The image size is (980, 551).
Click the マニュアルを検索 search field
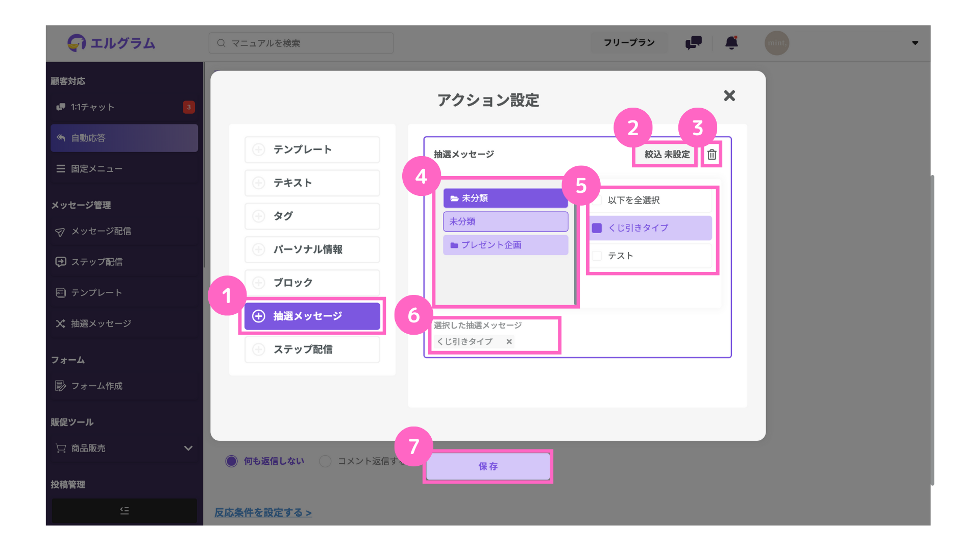[301, 43]
